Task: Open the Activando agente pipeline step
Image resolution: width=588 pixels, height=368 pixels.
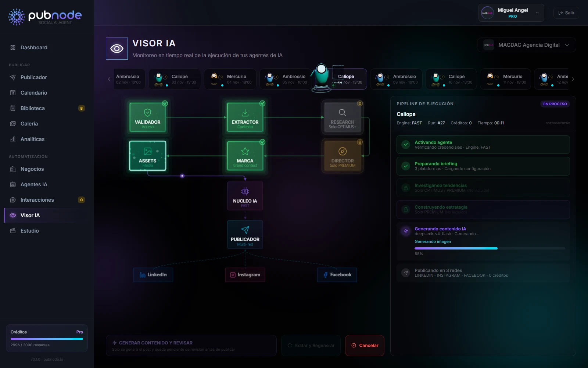Action: tap(483, 145)
